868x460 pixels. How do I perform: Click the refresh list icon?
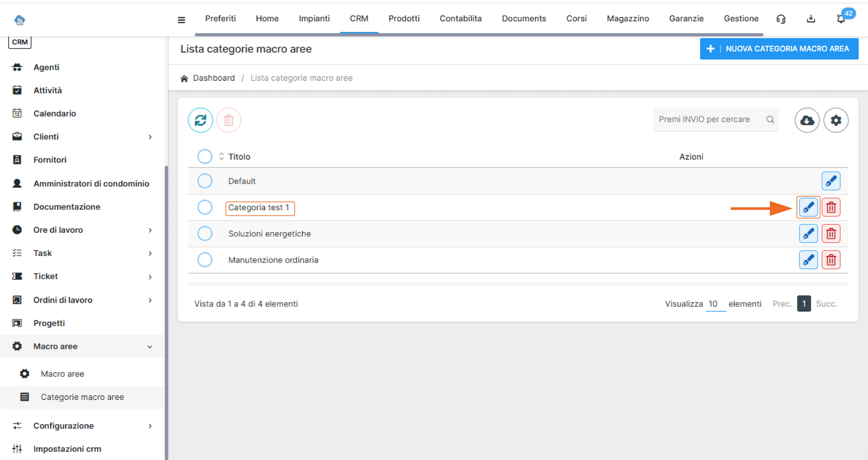[x=200, y=120]
